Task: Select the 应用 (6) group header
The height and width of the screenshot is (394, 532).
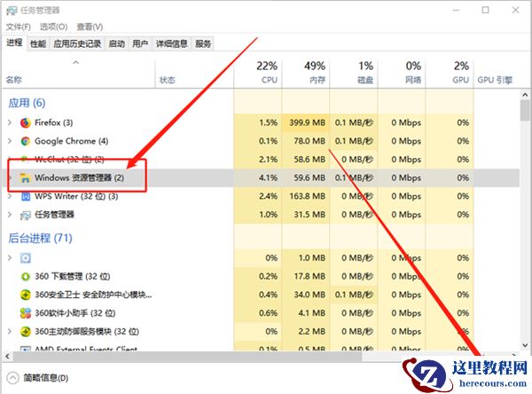Action: [27, 103]
